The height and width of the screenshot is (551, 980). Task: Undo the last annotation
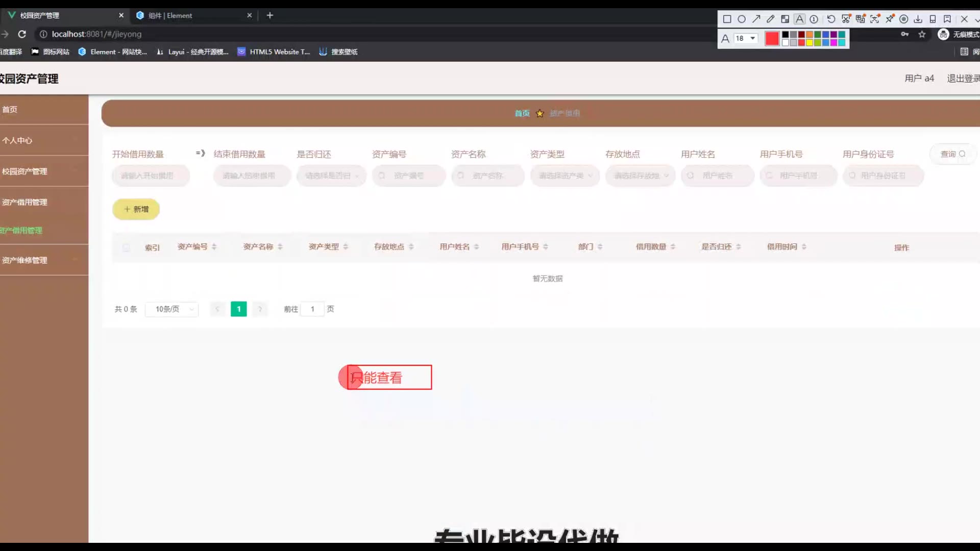(831, 19)
